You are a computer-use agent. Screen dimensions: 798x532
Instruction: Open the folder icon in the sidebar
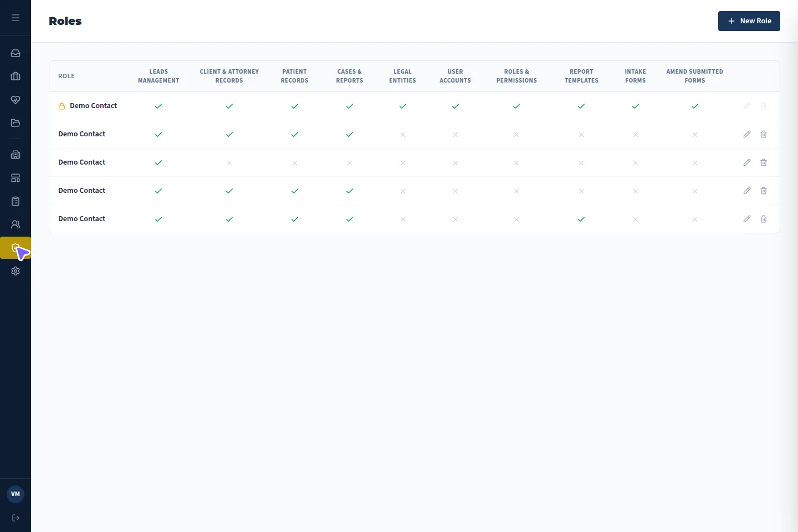[x=16, y=123]
